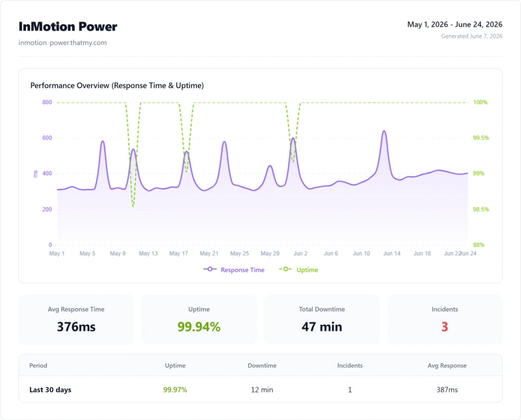Click the 800 ms y-axis label
The width and height of the screenshot is (521, 420).
point(47,102)
